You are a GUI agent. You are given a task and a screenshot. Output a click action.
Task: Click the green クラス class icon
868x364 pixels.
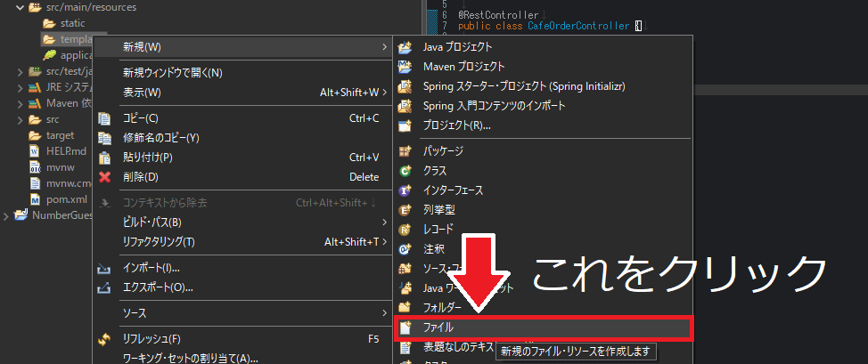[x=405, y=170]
